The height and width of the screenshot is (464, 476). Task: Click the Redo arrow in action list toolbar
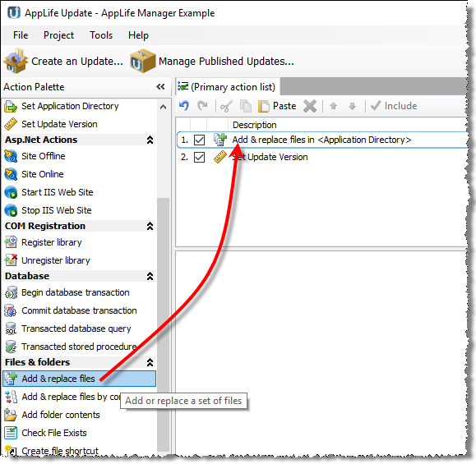(x=202, y=106)
